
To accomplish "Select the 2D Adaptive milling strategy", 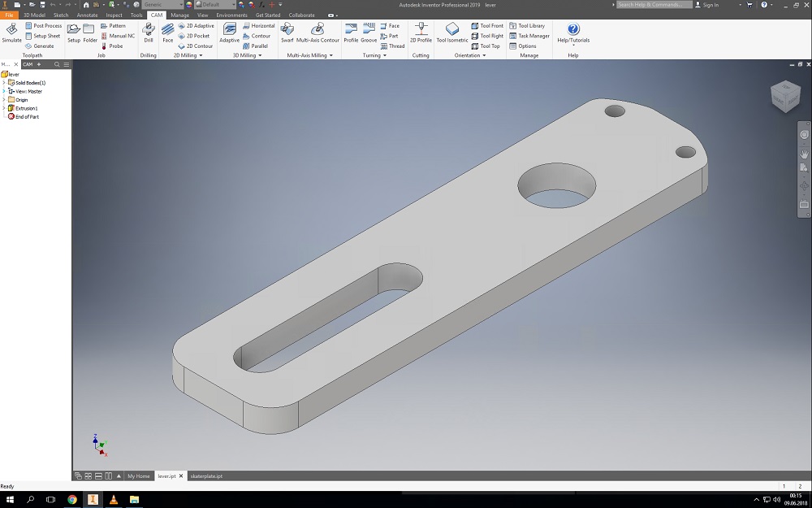I will click(196, 25).
